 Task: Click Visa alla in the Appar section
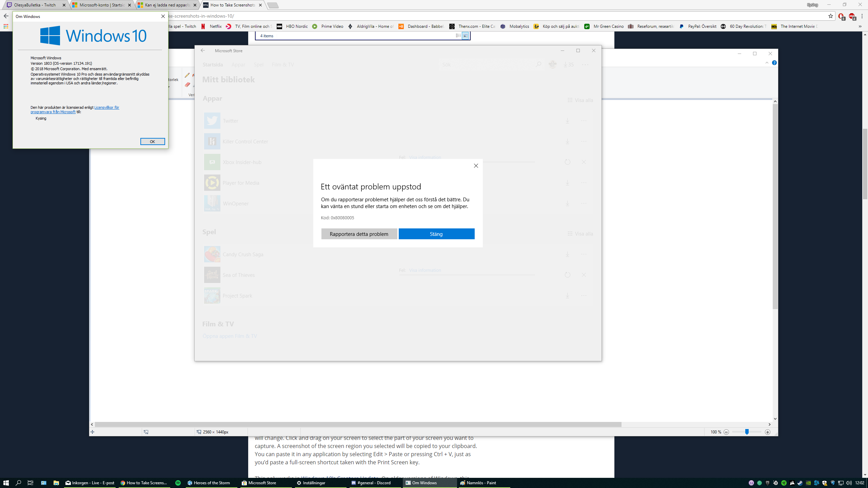(580, 100)
